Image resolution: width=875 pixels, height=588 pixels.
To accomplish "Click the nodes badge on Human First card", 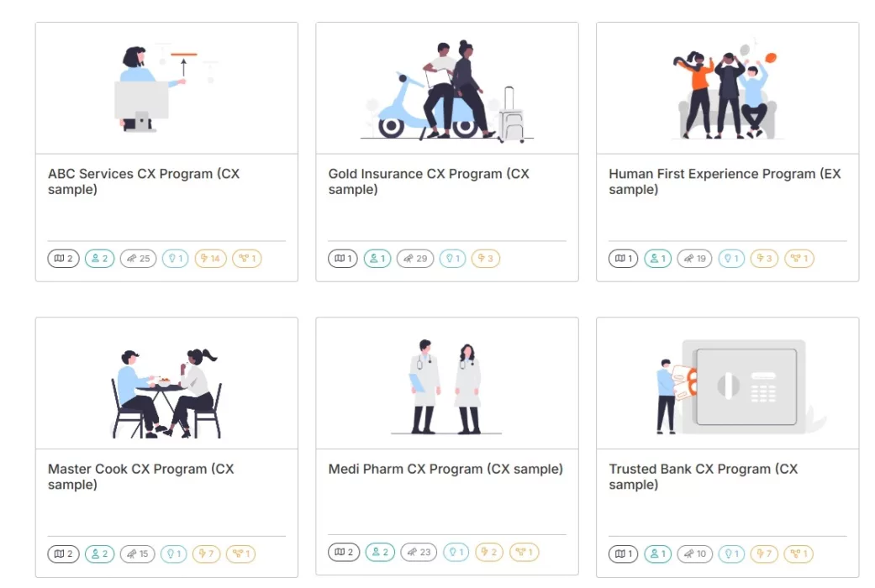I will coord(799,258).
